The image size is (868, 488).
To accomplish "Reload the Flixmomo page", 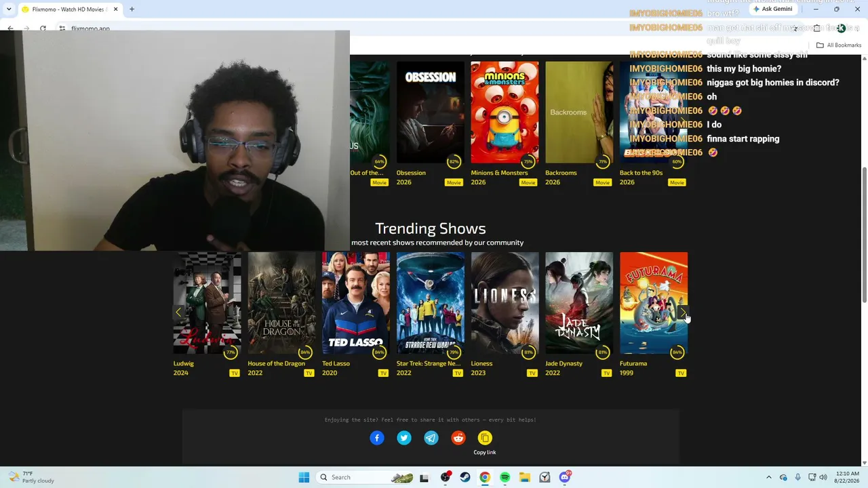I will click(x=43, y=28).
